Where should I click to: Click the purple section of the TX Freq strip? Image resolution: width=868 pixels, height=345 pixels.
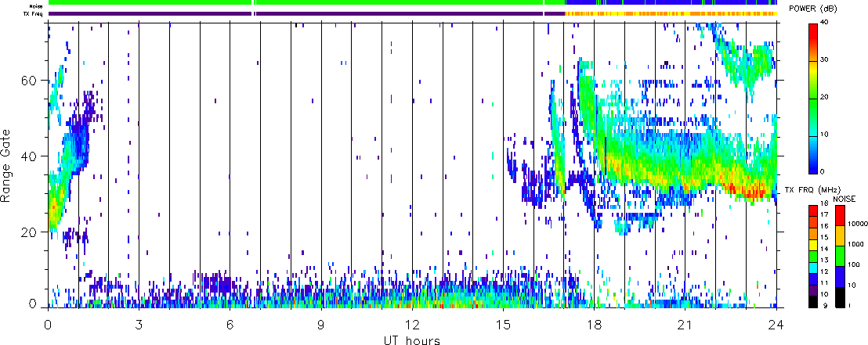pyautogui.click(x=307, y=13)
